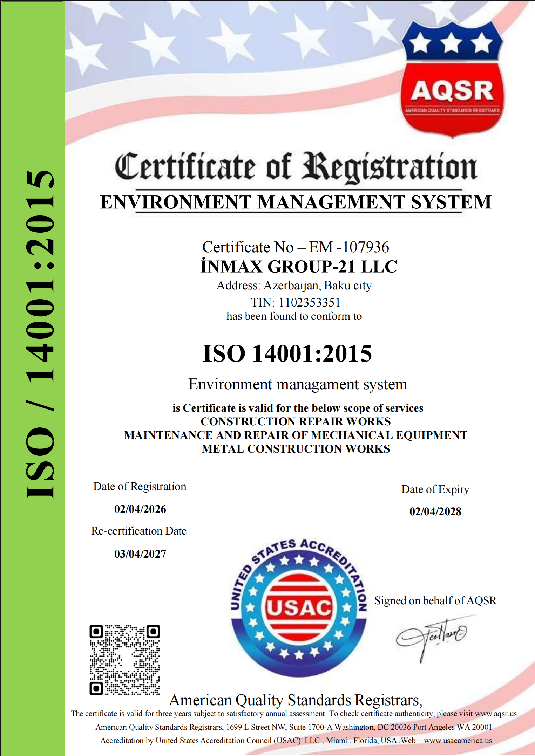Click the 'Address: Azerbaijan, Baku city' line
The height and width of the screenshot is (756, 535).
[294, 286]
